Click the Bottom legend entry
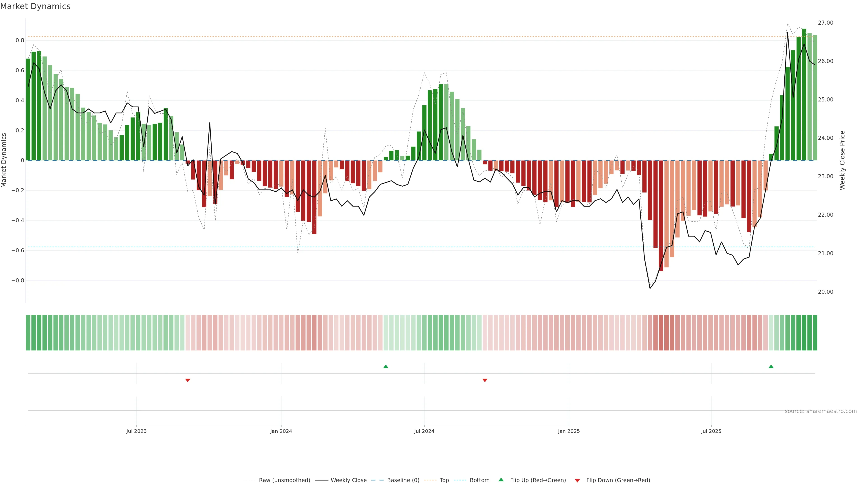Viewport: 868px width, 488px height. click(479, 480)
